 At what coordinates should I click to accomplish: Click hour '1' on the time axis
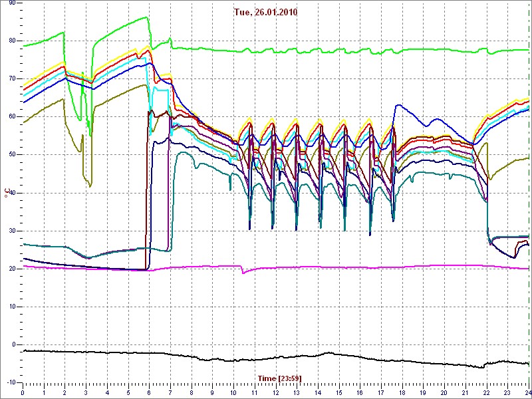[44, 392]
